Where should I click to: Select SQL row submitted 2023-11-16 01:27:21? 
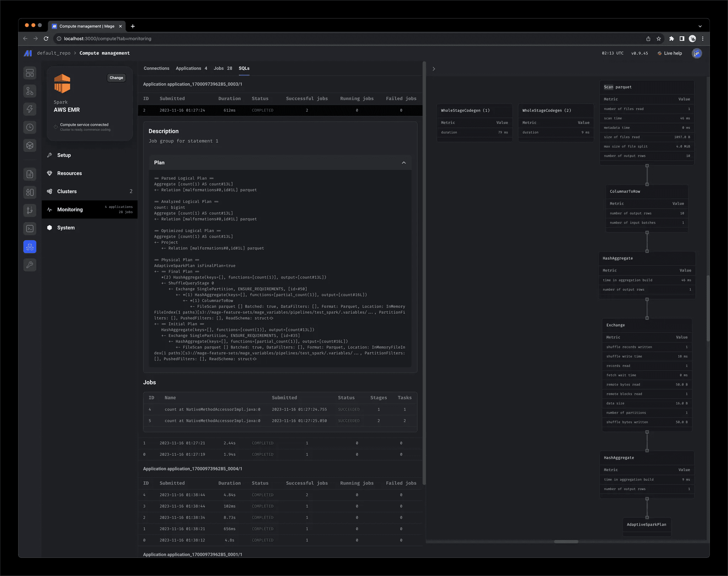pos(280,443)
